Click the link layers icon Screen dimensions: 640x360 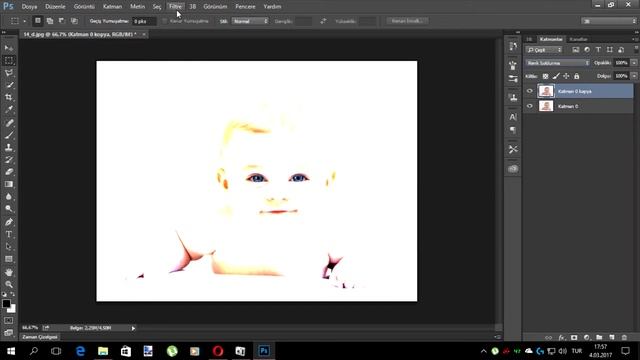coord(549,338)
